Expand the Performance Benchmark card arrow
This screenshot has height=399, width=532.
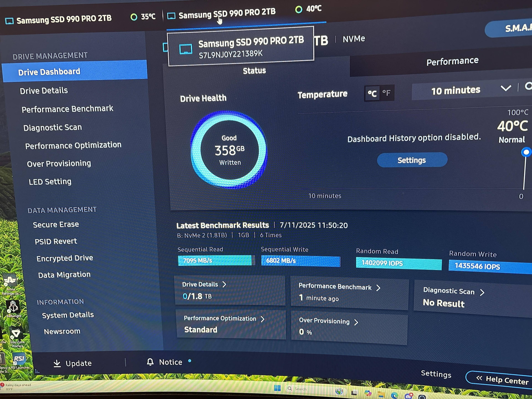coord(378,288)
